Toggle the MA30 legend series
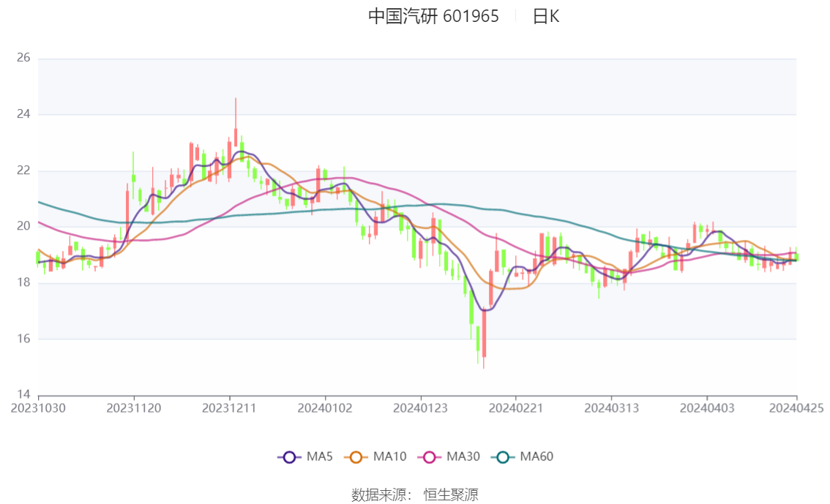Viewport: 830px width, 504px height. 449,457
